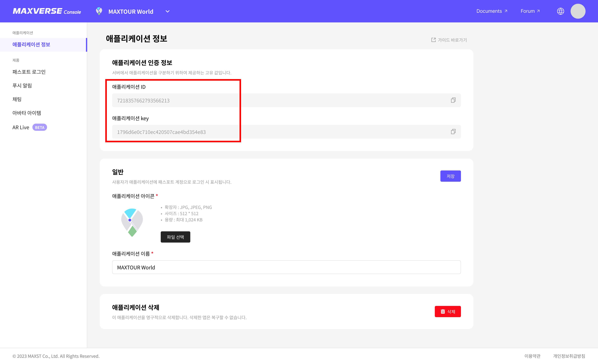
Task: Click the BETA badge next to AR Live
Action: (40, 127)
